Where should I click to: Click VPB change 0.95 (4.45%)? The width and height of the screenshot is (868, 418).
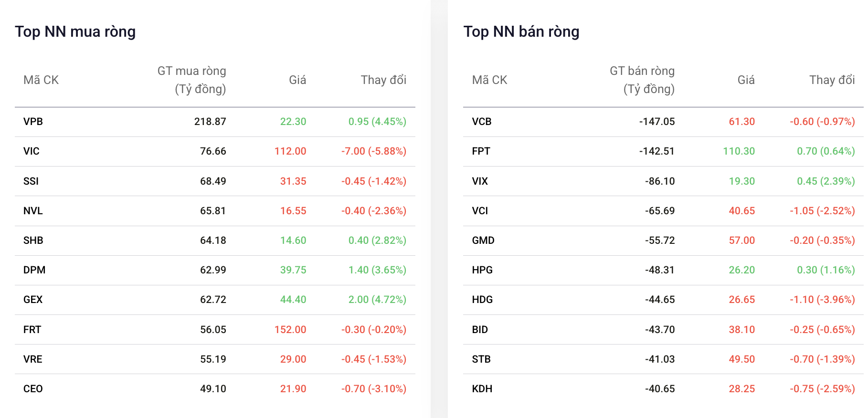(377, 122)
